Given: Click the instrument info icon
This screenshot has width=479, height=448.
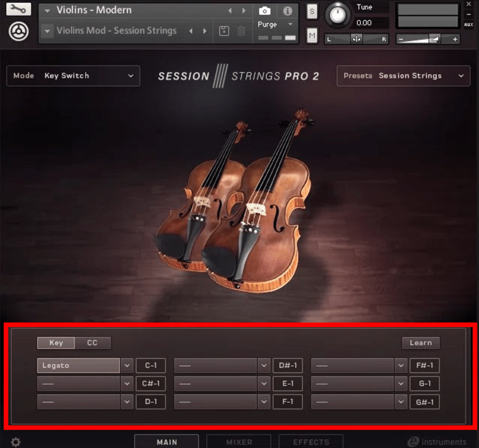Looking at the screenshot, I should coord(287,11).
